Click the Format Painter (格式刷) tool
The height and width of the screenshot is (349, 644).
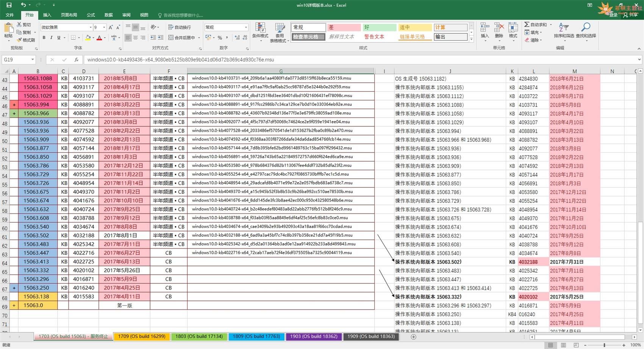pyautogui.click(x=26, y=40)
